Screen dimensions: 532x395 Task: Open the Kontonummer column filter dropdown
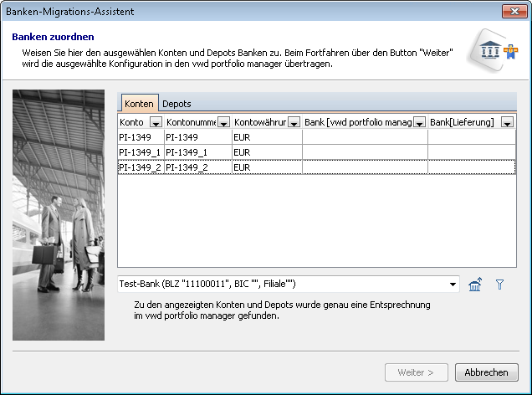224,123
